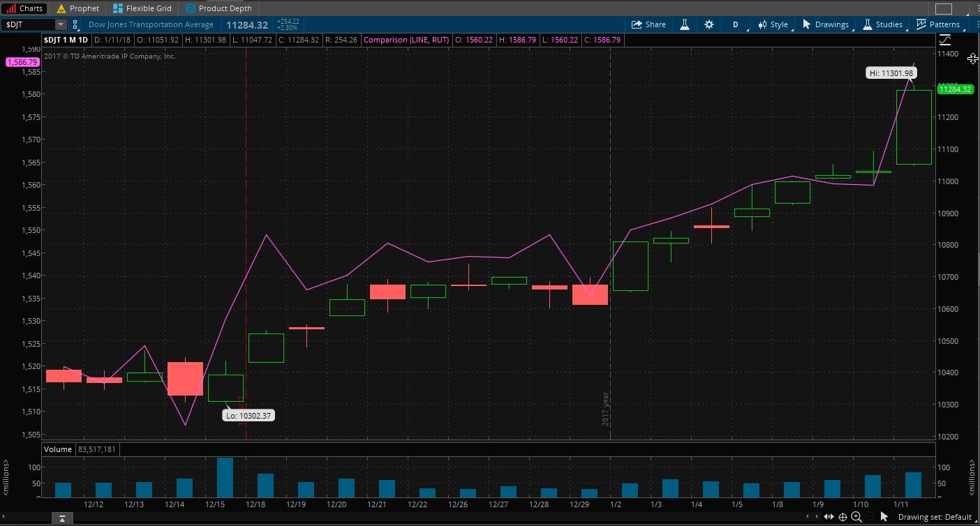Viewport: 980px width, 526px height.
Task: Click the symbol link clip icon
Action: click(75, 24)
